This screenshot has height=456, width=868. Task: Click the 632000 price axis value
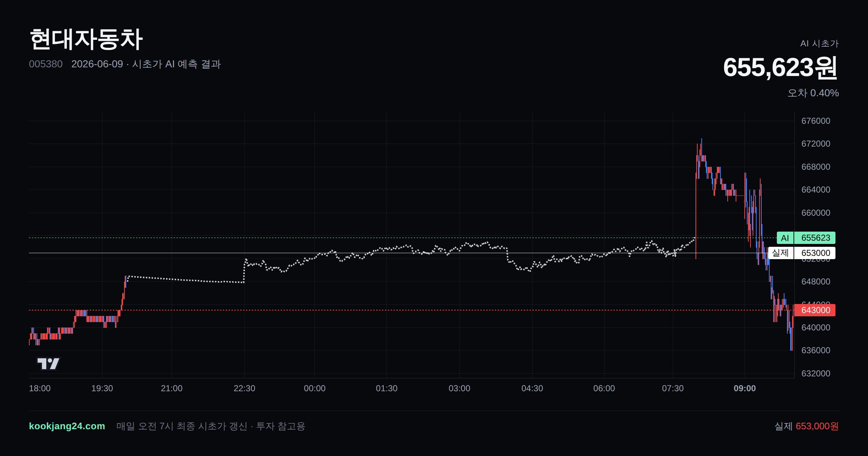pyautogui.click(x=816, y=373)
